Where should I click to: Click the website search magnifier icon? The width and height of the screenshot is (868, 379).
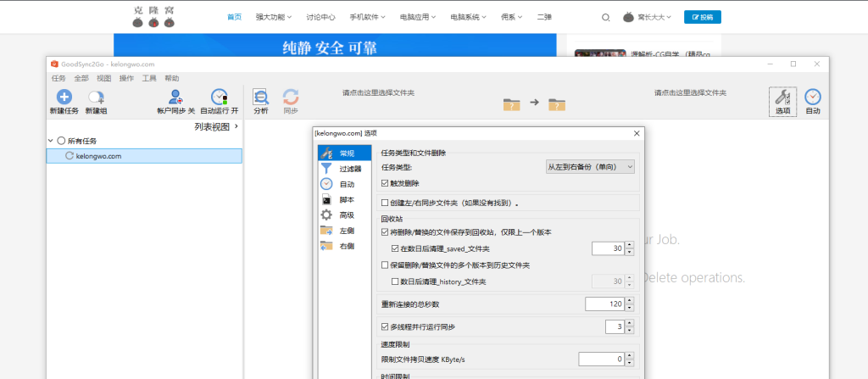[605, 17]
